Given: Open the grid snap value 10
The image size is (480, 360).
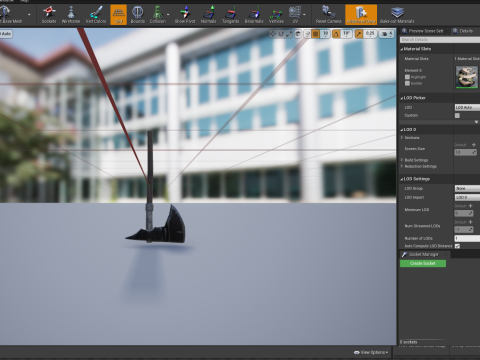Looking at the screenshot, I should (325, 34).
